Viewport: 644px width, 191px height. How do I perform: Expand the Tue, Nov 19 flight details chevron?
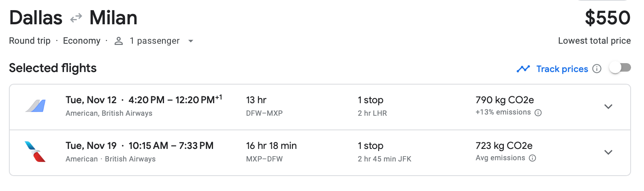[x=608, y=152]
